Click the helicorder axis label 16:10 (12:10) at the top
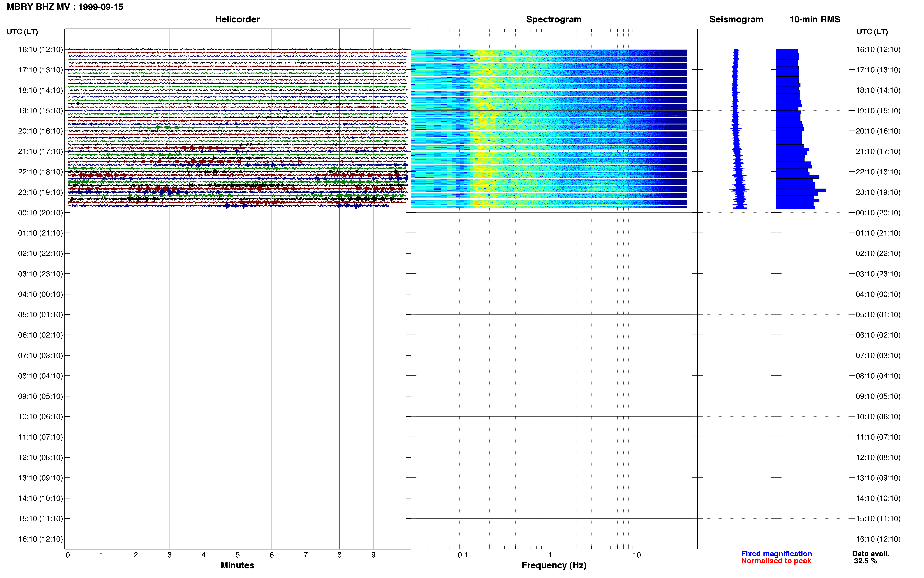The image size is (924, 578). click(x=40, y=49)
